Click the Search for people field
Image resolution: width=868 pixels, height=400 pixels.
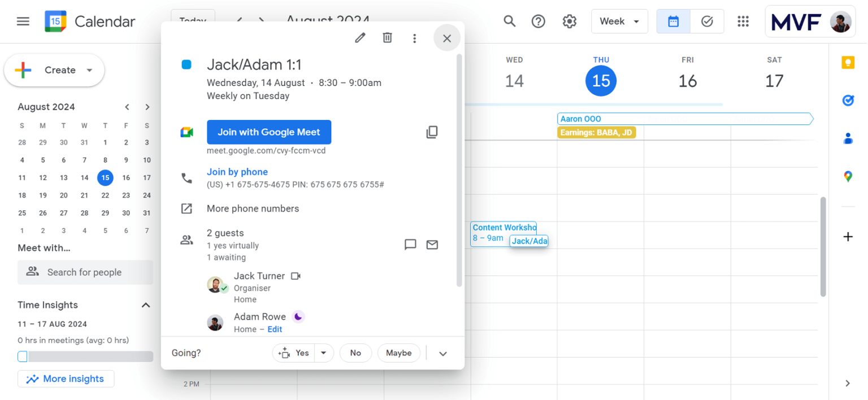[x=85, y=272]
